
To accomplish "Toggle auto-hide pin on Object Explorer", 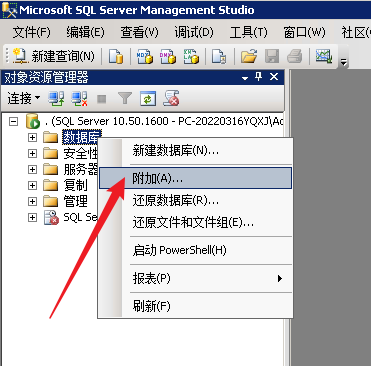I will tap(259, 77).
